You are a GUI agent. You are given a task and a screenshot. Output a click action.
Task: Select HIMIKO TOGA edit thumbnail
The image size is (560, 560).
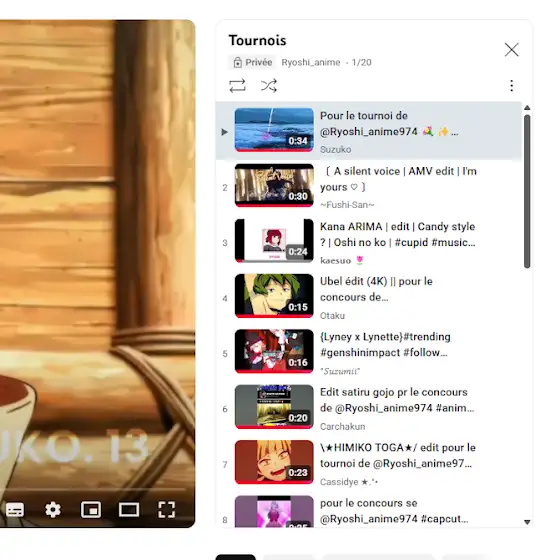click(274, 462)
